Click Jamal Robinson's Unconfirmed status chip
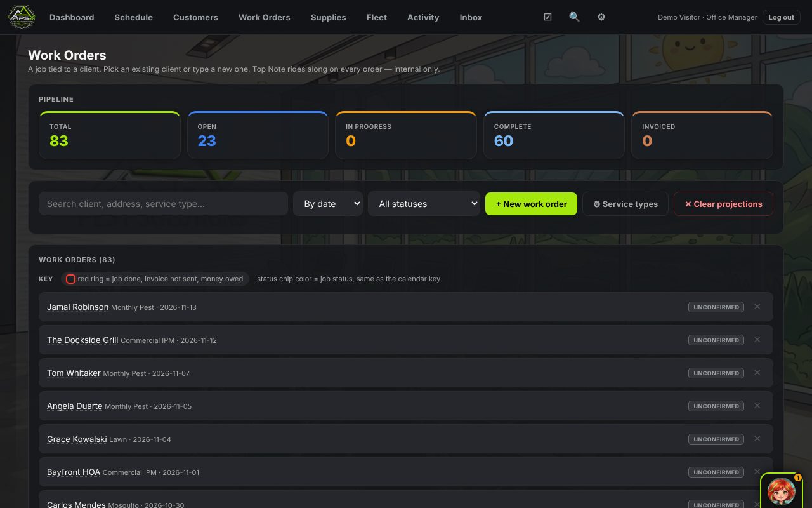The image size is (812, 508). coord(716,307)
